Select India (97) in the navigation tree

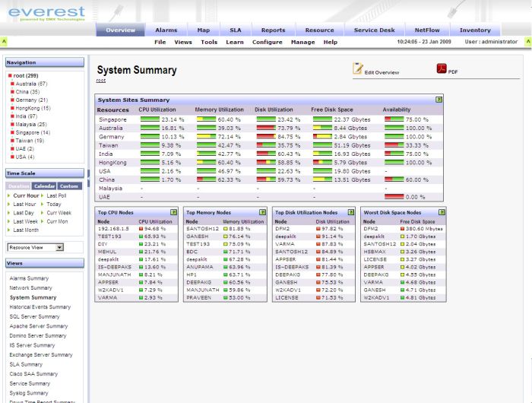pos(26,116)
